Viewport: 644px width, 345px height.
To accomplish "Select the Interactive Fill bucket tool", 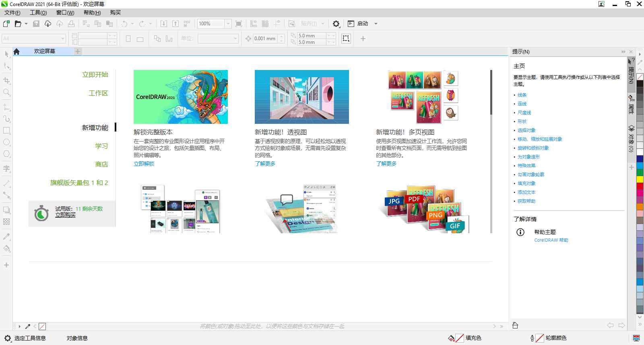I will pos(6,248).
